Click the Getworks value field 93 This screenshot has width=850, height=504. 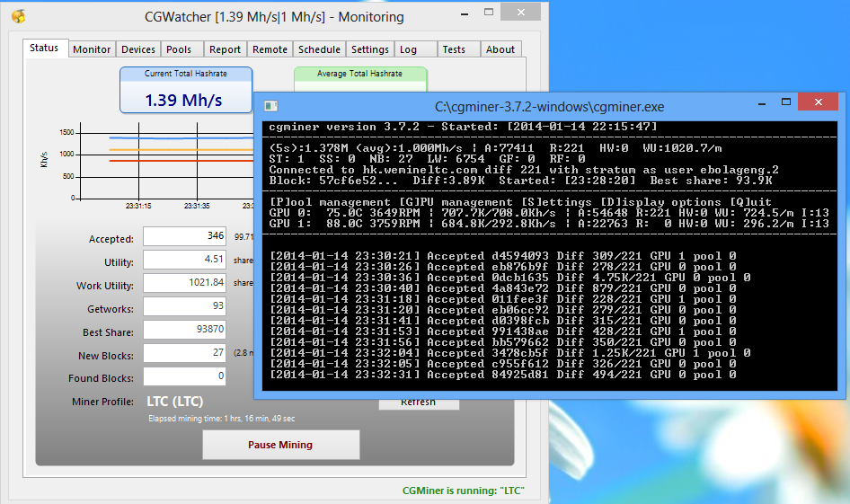pyautogui.click(x=185, y=306)
